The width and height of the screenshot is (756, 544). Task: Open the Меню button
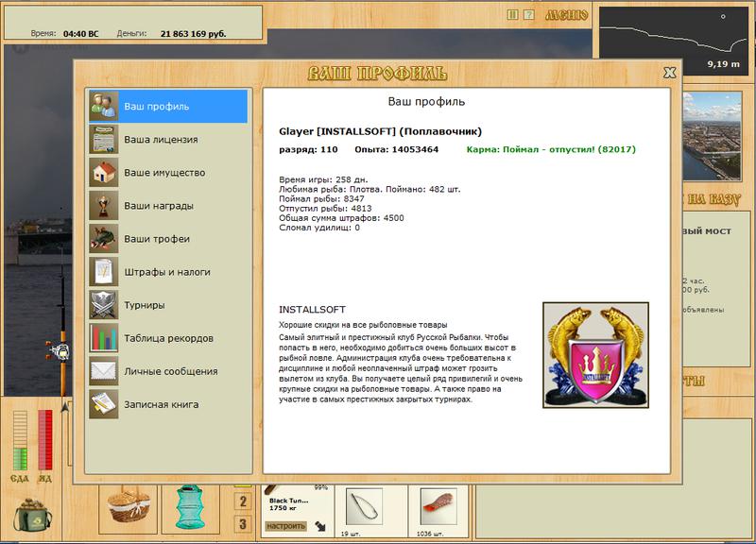click(x=566, y=15)
